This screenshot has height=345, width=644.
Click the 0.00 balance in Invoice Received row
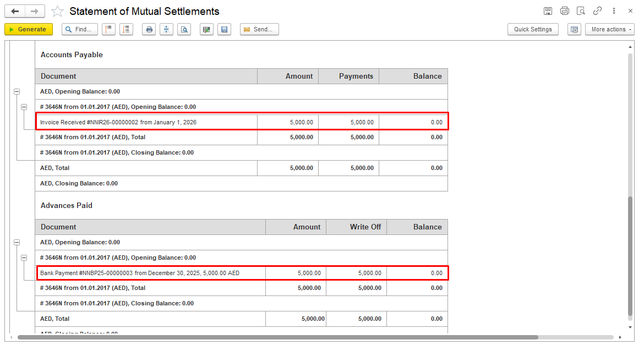[436, 122]
